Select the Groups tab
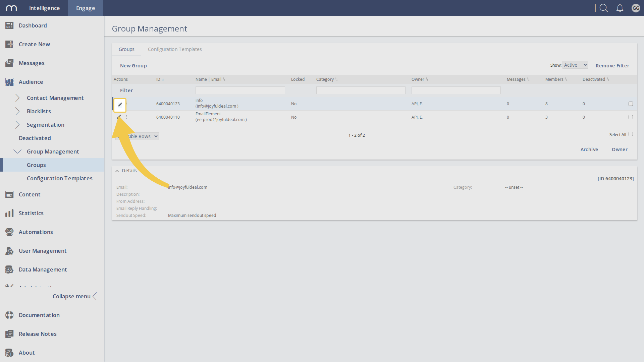Viewport: 644px width, 362px height. pos(126,49)
